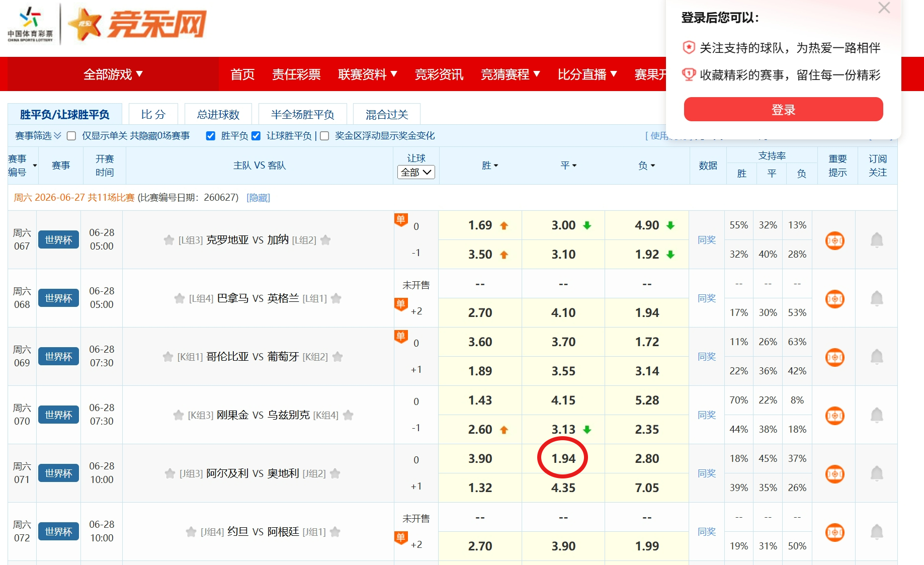Screen dimensions: 924x565
Task: Open 同奖 link for match 070
Action: [707, 415]
